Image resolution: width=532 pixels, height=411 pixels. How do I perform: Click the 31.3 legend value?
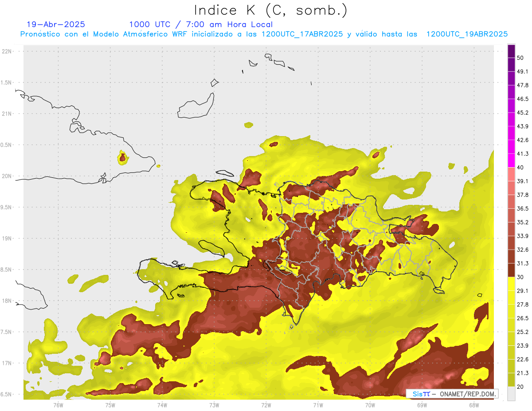click(x=523, y=263)
